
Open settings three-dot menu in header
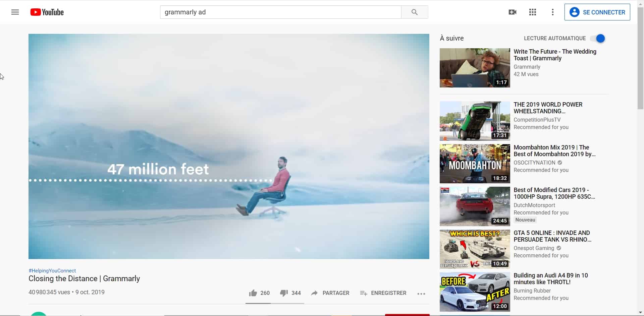pos(553,12)
